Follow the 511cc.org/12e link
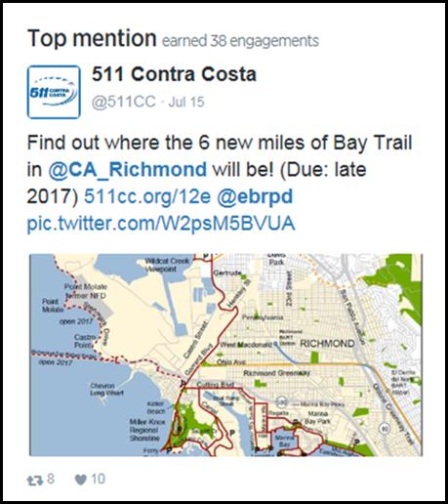This screenshot has height=504, width=448. (147, 196)
